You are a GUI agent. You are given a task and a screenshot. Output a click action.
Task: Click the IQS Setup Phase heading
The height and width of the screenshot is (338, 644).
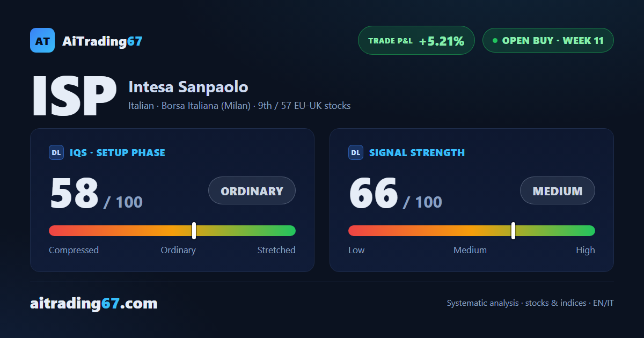pyautogui.click(x=118, y=152)
